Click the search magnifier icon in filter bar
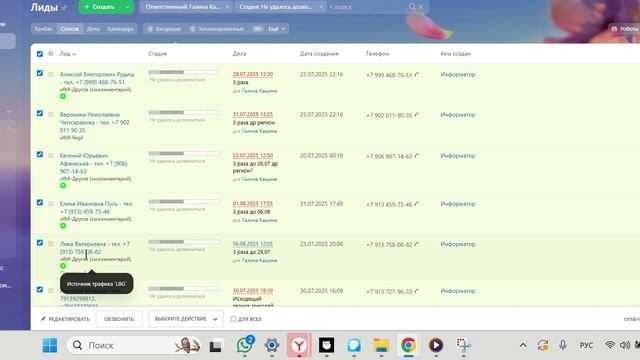640x360 pixels. (412, 7)
